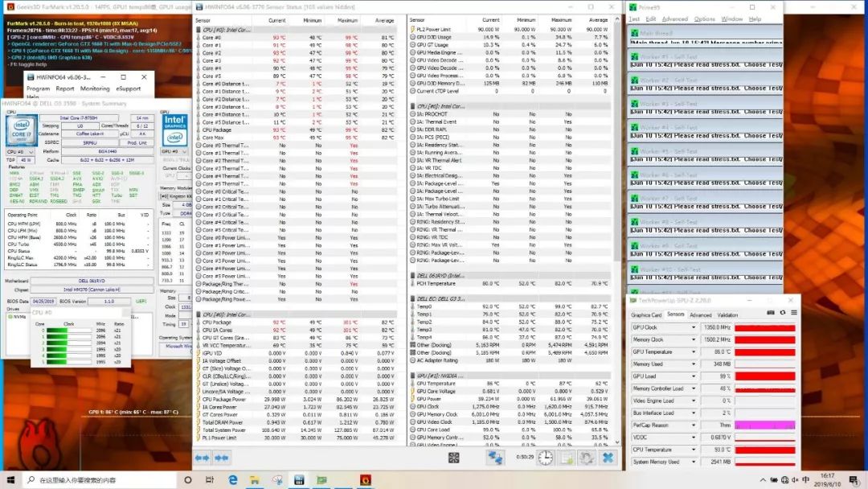868x489 pixels.
Task: Click GPU-Z screenshot camera icon
Action: [x=772, y=312]
